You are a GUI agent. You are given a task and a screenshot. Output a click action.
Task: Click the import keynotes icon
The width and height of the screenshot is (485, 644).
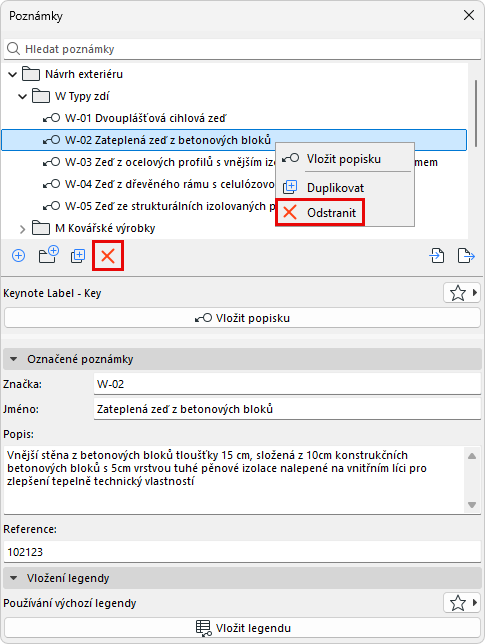tap(437, 255)
